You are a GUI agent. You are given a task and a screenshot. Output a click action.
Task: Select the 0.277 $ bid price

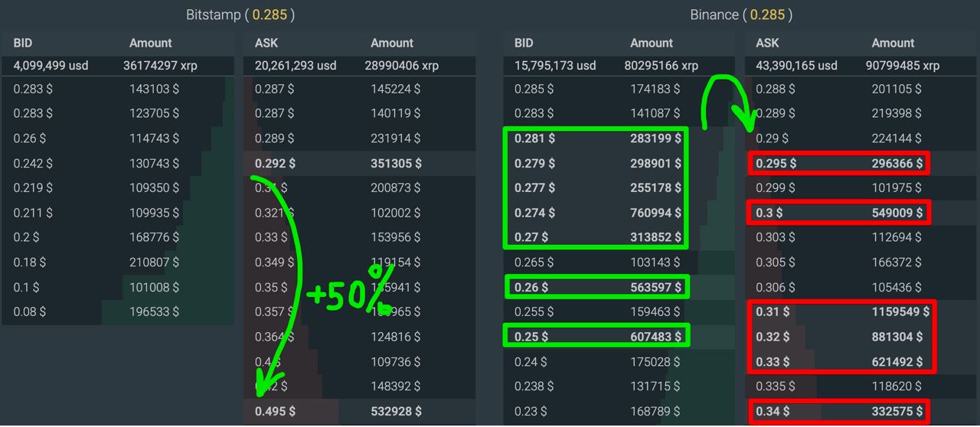534,187
